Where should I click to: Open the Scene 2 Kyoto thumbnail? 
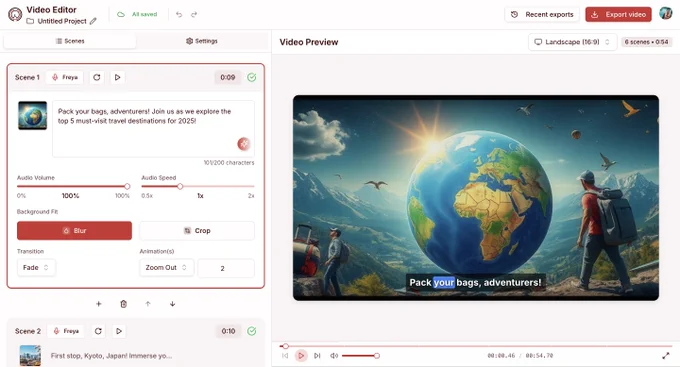pyautogui.click(x=30, y=356)
